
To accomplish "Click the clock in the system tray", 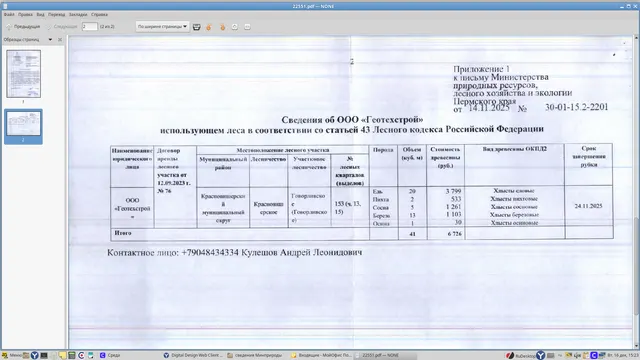I will [622, 356].
